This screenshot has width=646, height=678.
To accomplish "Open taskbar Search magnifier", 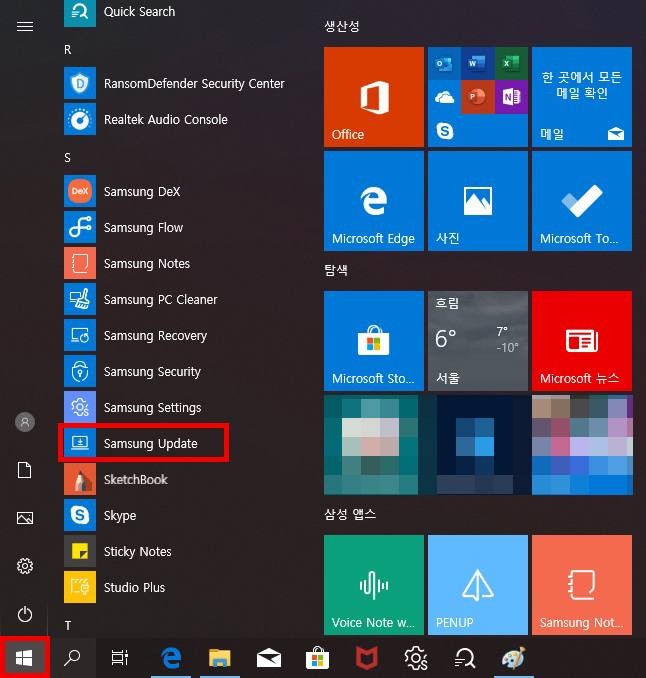I will pos(72,658).
